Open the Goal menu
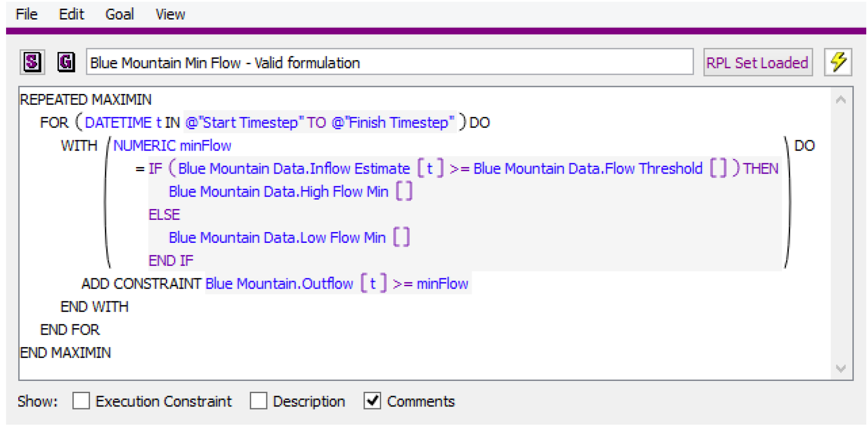The height and width of the screenshot is (429, 868). [x=120, y=15]
